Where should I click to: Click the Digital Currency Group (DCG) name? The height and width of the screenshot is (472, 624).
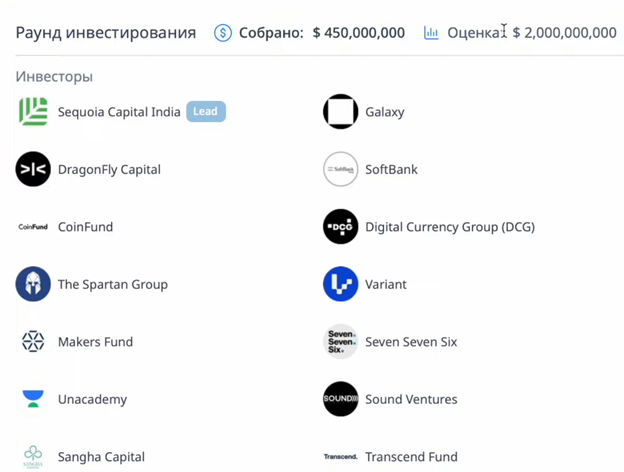click(450, 227)
